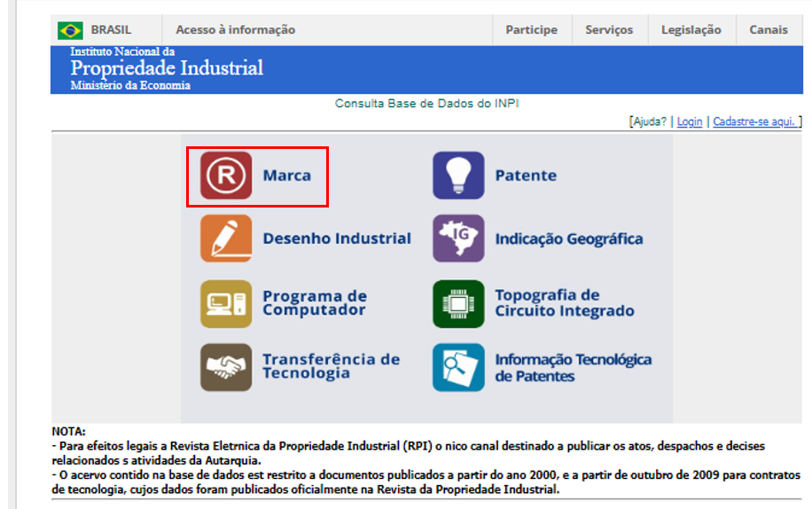
Task: Open the Desenho Industrial pencil icon
Action: tap(226, 239)
